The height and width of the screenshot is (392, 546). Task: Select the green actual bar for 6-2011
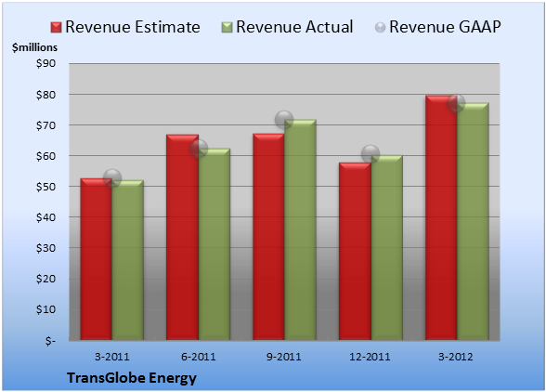pyautogui.click(x=214, y=244)
